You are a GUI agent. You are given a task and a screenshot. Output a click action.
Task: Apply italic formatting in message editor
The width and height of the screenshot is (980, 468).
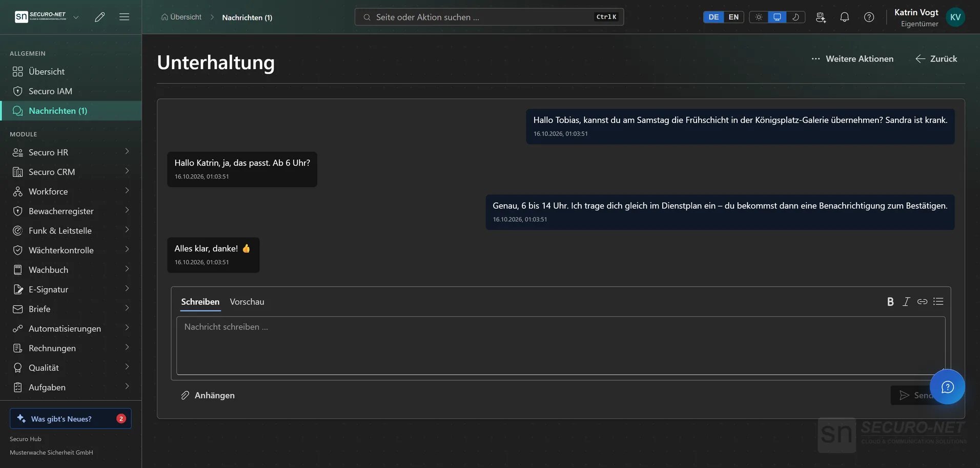click(x=906, y=302)
